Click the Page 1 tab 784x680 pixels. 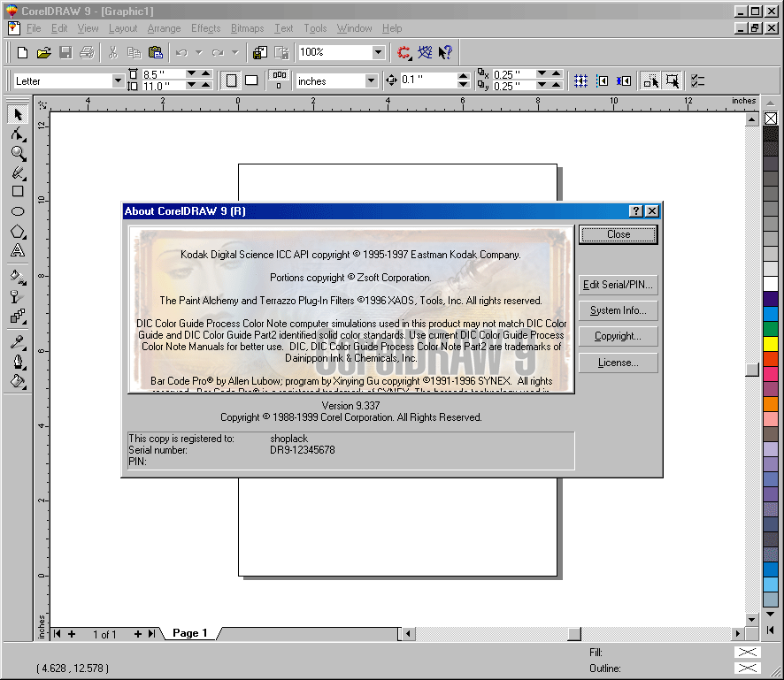pyautogui.click(x=190, y=633)
